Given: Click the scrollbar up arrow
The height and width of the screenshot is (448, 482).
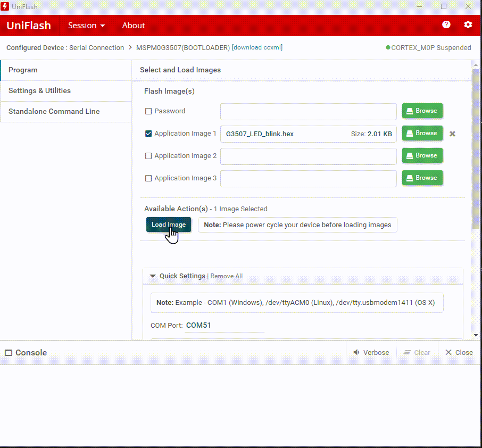Looking at the screenshot, I should coord(476,65).
